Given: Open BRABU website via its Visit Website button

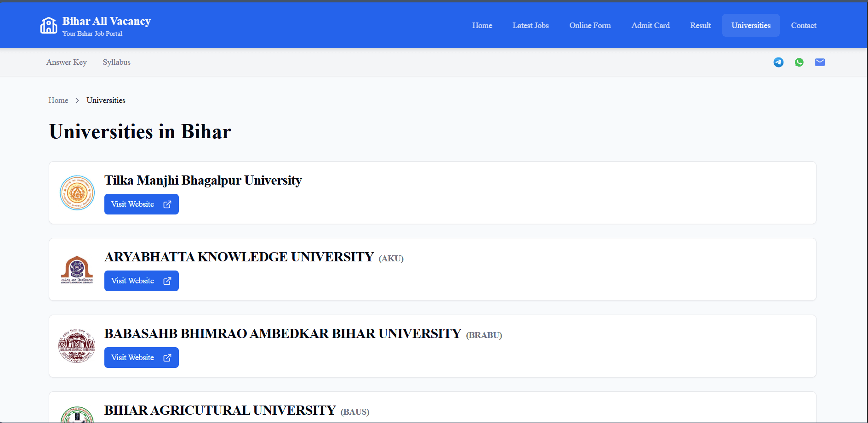Looking at the screenshot, I should [x=136, y=357].
